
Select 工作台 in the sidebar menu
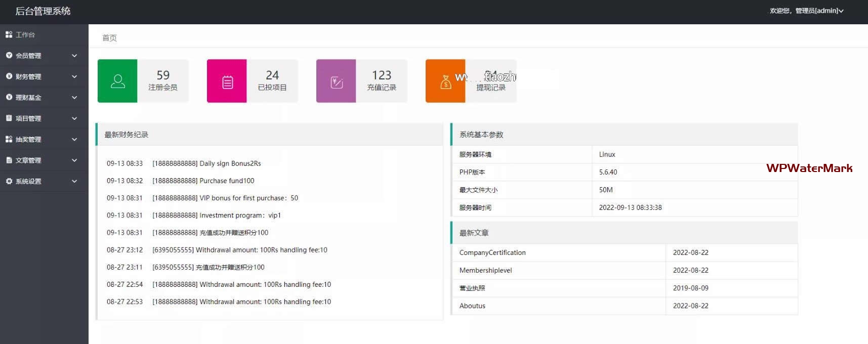coord(25,35)
